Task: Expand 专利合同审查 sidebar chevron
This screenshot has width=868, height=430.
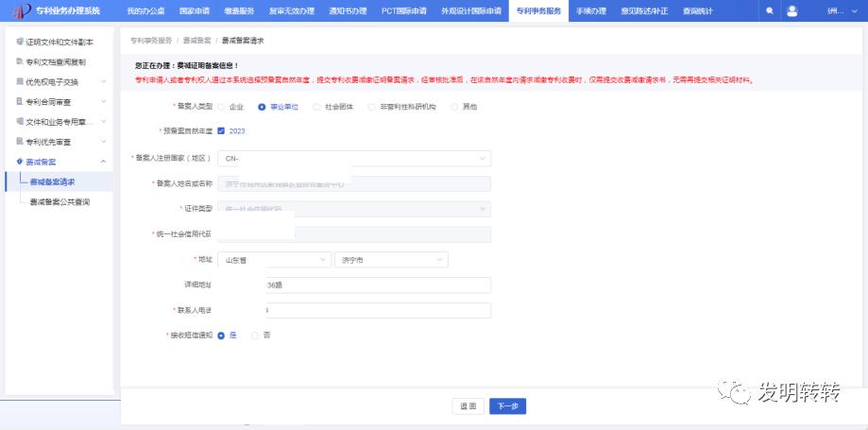Action: [x=104, y=102]
